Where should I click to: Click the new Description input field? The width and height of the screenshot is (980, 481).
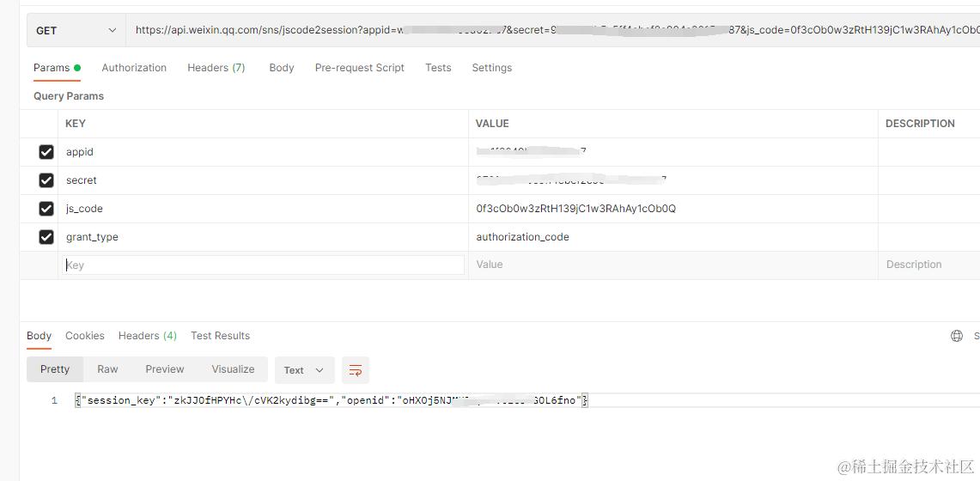(x=929, y=265)
